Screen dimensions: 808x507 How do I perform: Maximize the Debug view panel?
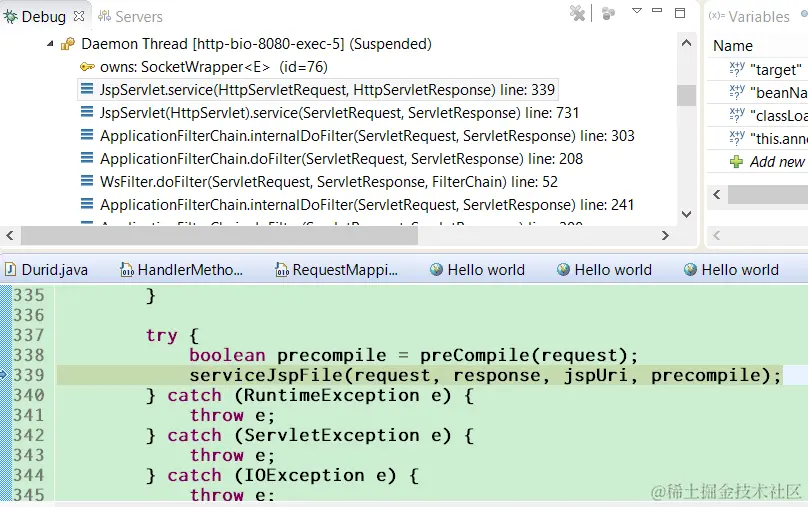(680, 13)
